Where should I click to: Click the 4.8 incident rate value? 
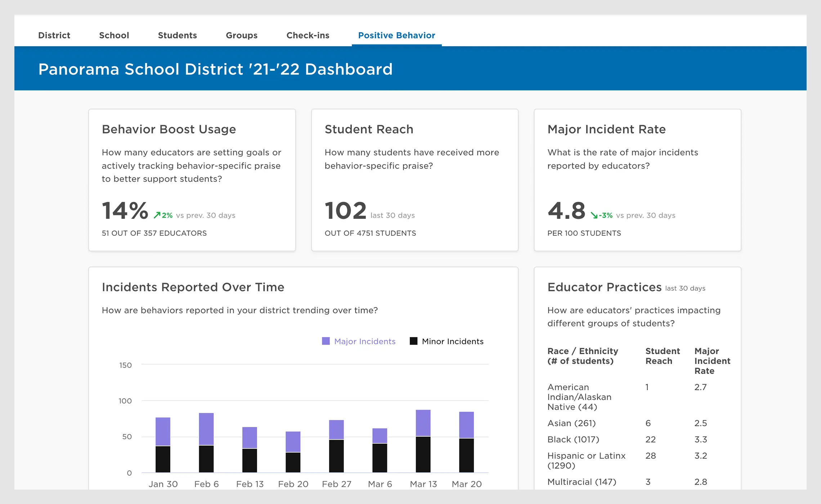[566, 210]
